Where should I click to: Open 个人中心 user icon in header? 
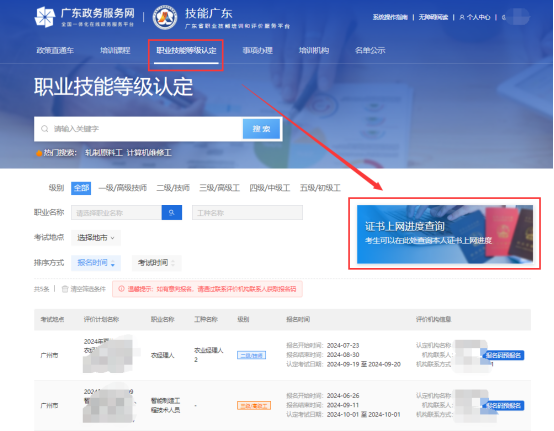coord(461,17)
